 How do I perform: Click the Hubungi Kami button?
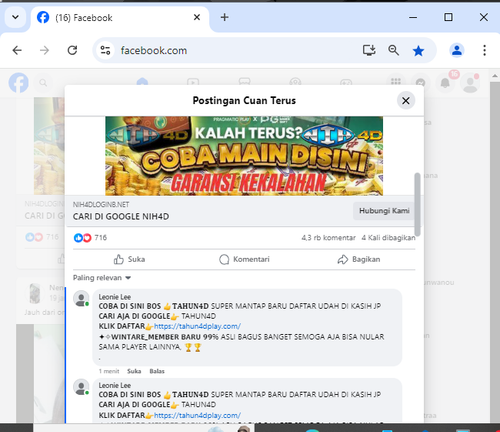384,211
